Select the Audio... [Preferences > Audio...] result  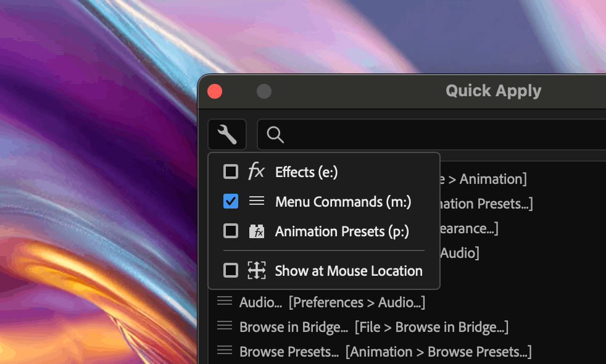click(333, 302)
